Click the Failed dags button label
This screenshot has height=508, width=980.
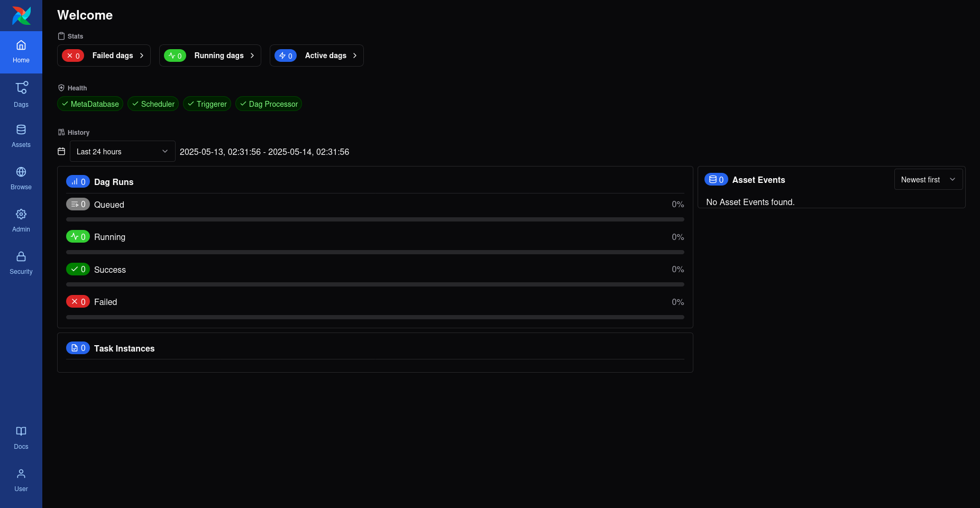pos(113,56)
